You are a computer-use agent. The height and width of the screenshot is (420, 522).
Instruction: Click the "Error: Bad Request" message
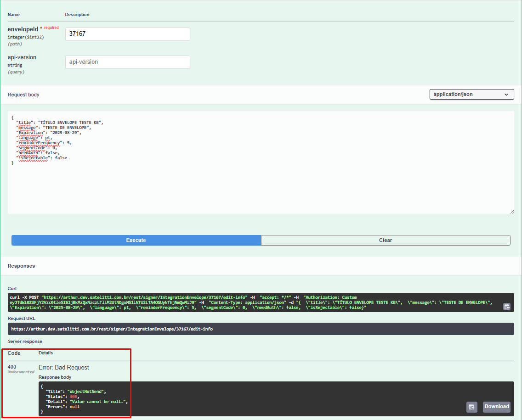64,367
